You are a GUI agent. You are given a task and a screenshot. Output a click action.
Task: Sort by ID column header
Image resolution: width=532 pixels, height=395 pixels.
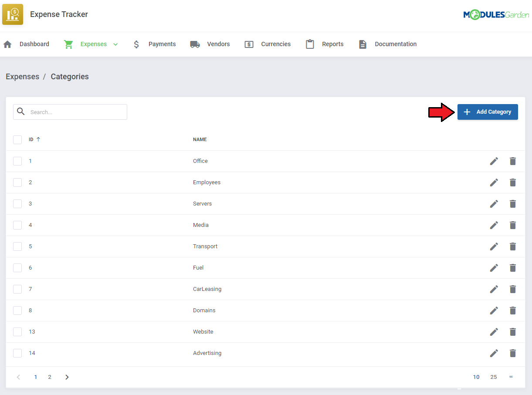[x=34, y=139]
